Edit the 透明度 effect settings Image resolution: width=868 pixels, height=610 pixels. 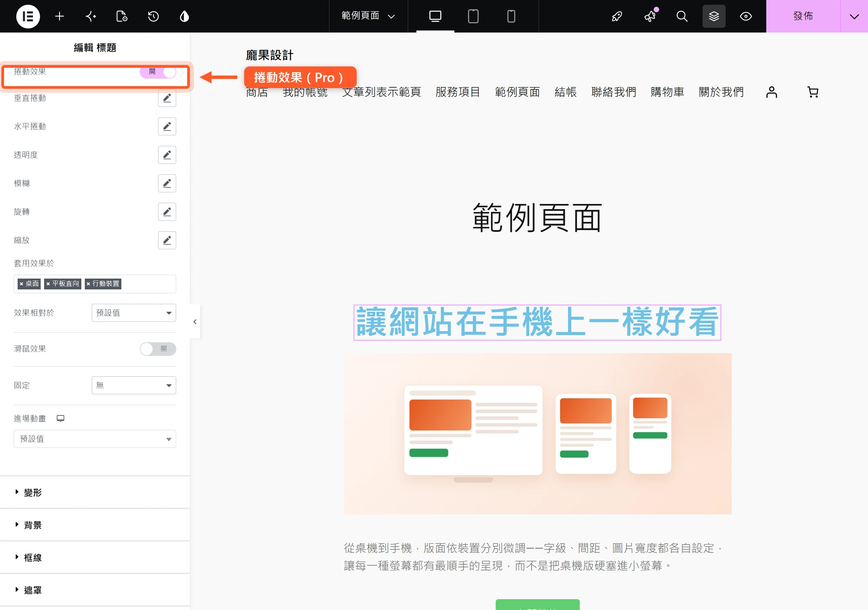click(x=167, y=155)
